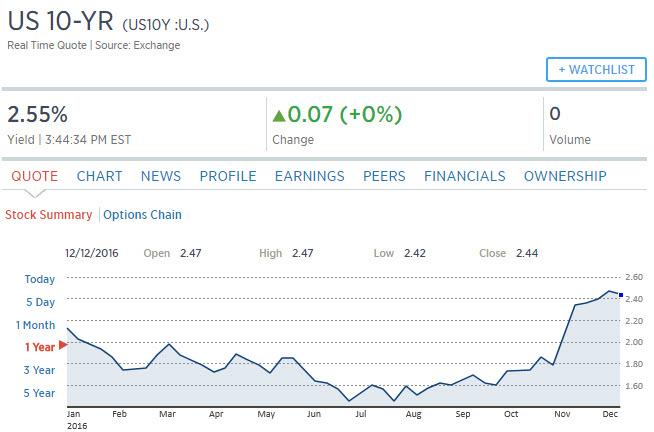Switch to the NEWS tab
Screen dimensions: 654x432
point(161,176)
